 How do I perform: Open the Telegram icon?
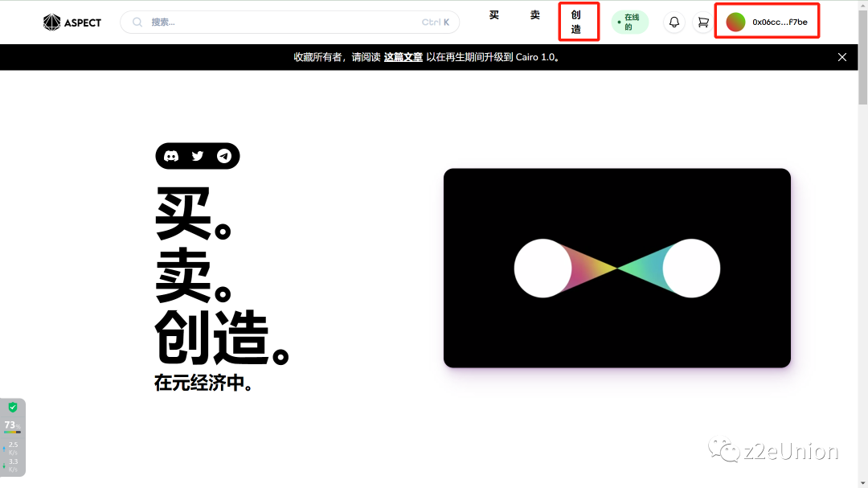click(x=223, y=155)
